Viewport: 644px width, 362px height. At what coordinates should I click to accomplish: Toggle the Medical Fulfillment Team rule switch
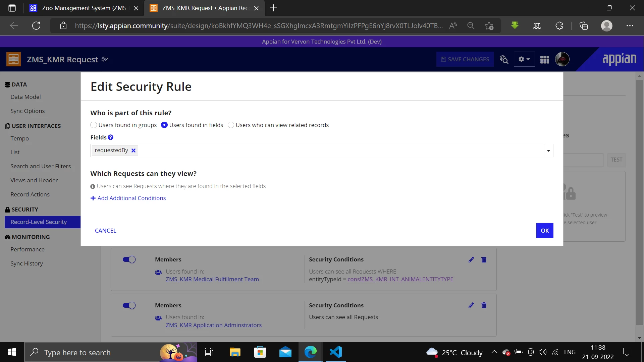point(129,259)
